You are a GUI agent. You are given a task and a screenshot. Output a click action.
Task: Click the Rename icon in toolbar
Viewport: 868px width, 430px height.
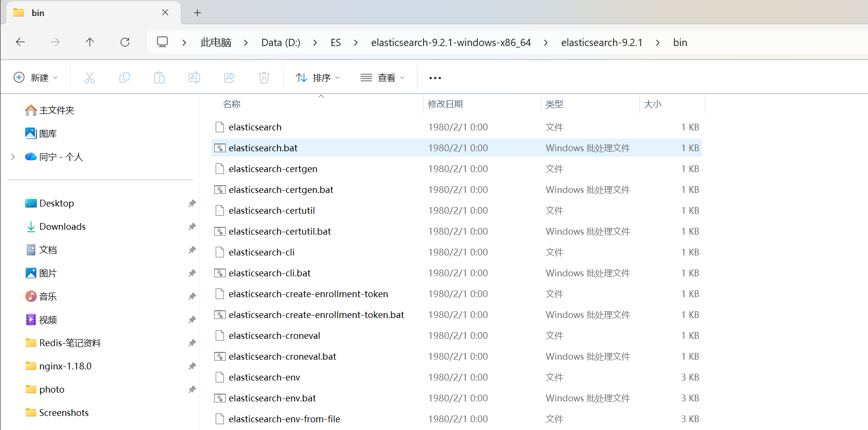pyautogui.click(x=194, y=78)
